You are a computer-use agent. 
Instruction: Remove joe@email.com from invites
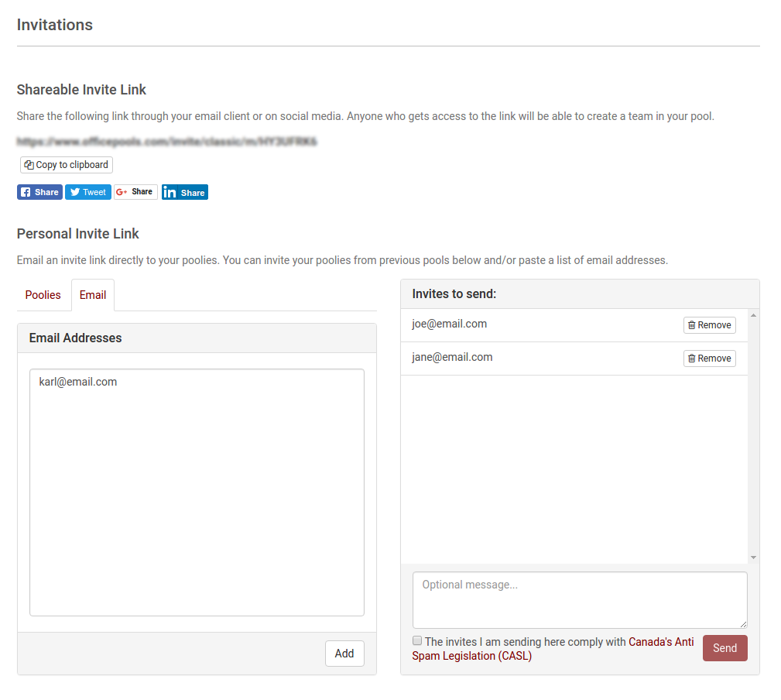pyautogui.click(x=709, y=325)
